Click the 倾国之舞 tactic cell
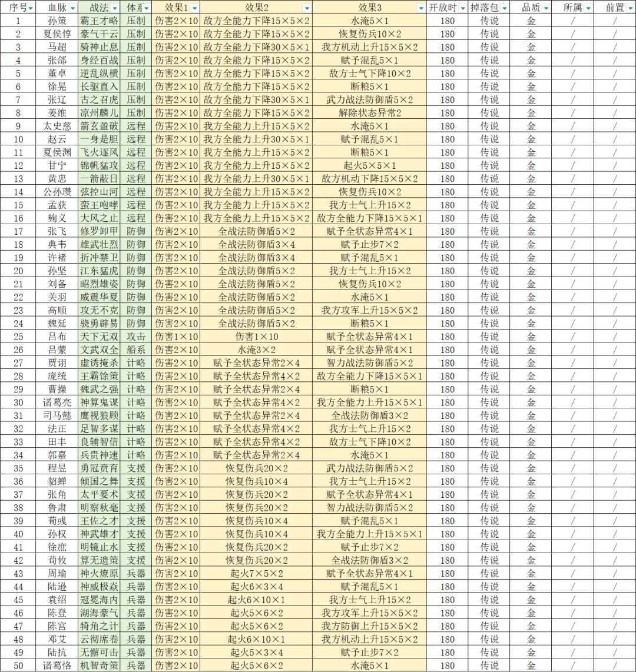 click(99, 481)
